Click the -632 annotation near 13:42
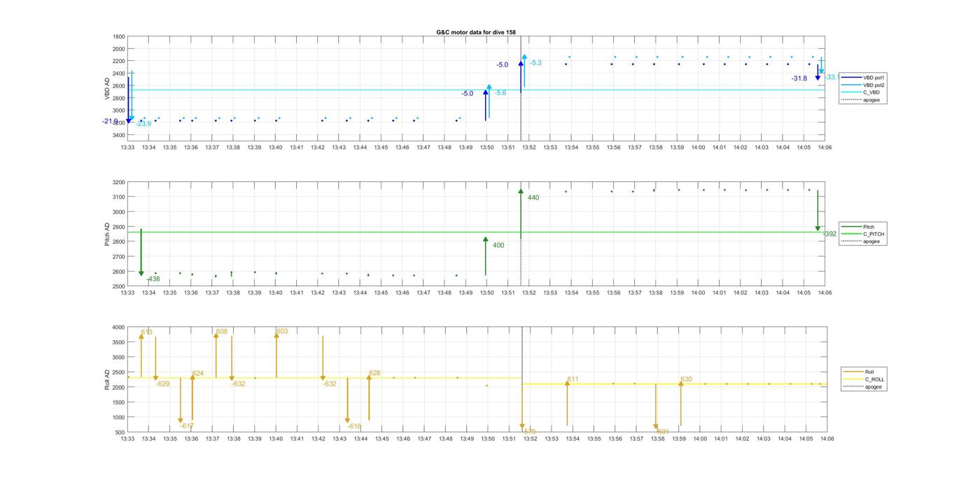The image size is (980, 485). pyautogui.click(x=330, y=384)
